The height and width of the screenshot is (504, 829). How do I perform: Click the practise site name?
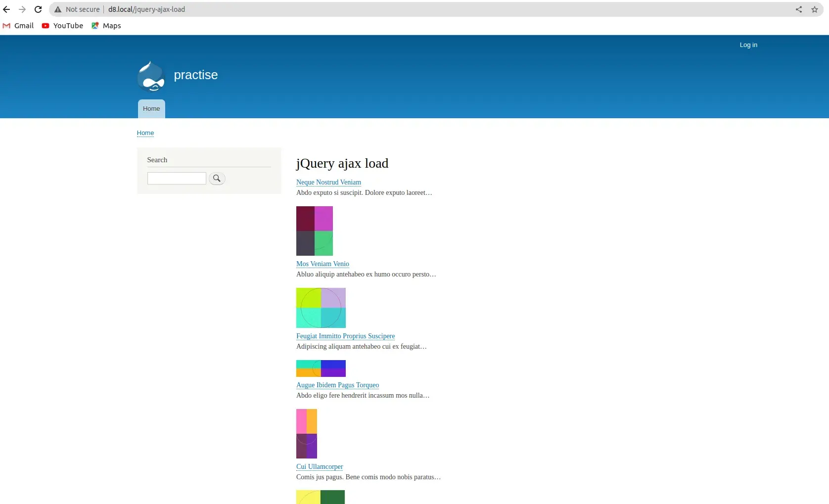196,75
